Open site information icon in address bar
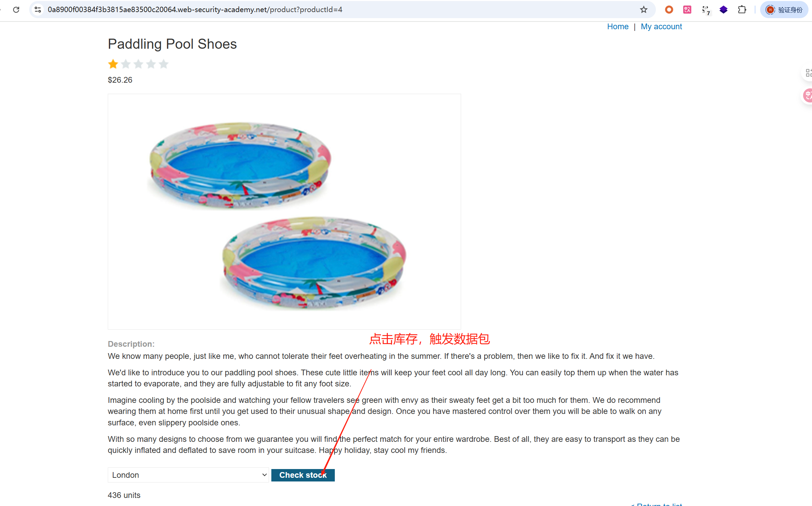This screenshot has height=506, width=812. point(38,10)
